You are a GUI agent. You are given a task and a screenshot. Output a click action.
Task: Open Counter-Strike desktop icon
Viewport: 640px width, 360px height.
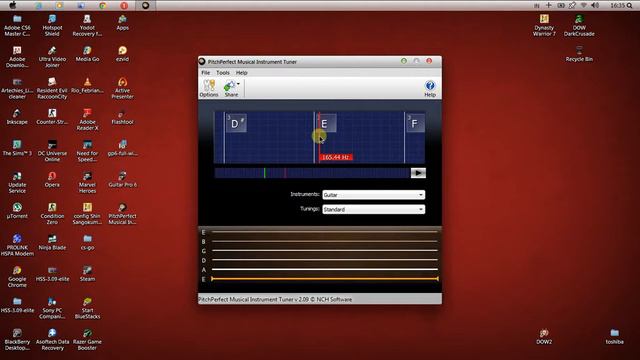52,117
